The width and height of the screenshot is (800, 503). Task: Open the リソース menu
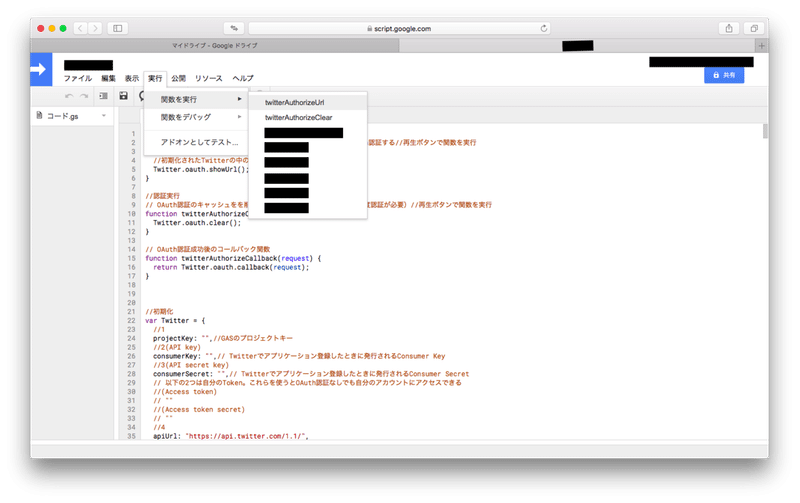click(x=208, y=79)
